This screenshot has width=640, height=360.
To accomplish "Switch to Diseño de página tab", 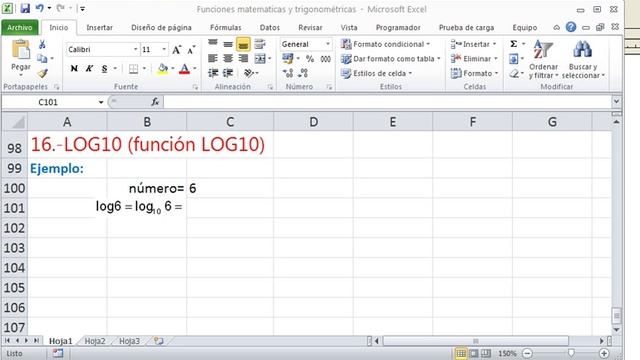I will pyautogui.click(x=161, y=27).
